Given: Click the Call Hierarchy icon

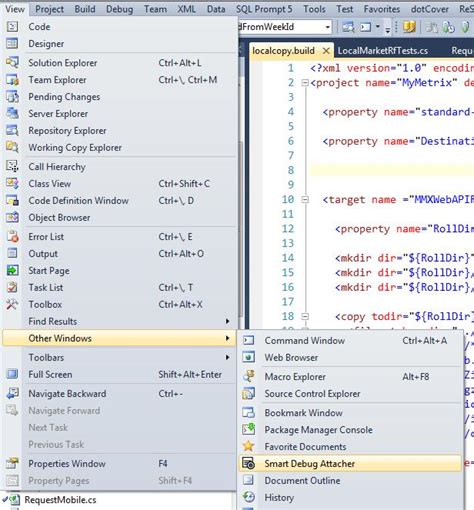Looking at the screenshot, I should (x=12, y=166).
